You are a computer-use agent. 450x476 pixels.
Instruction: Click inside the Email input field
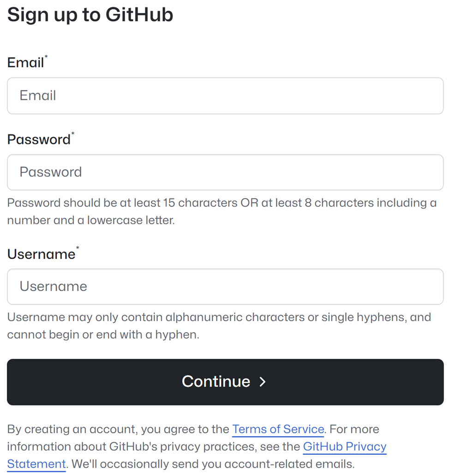point(225,95)
